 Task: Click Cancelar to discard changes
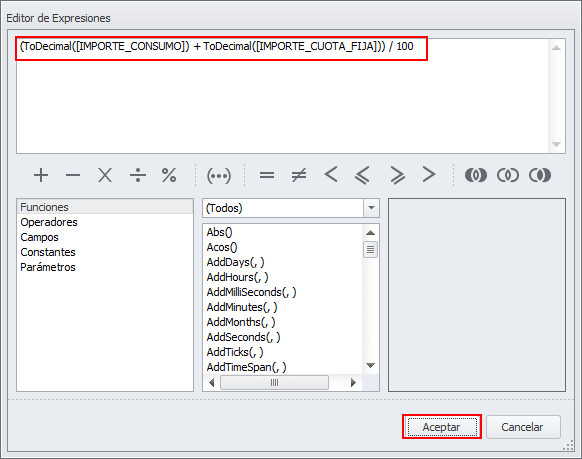523,427
